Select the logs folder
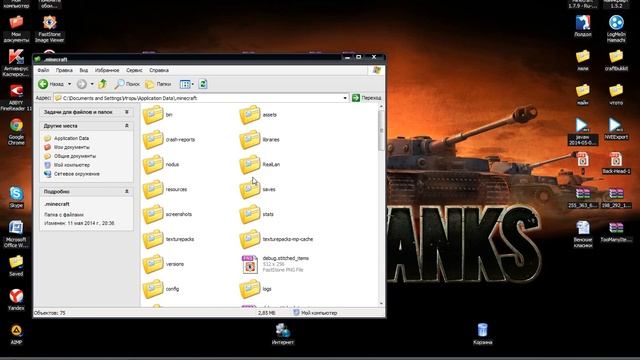 click(x=256, y=289)
